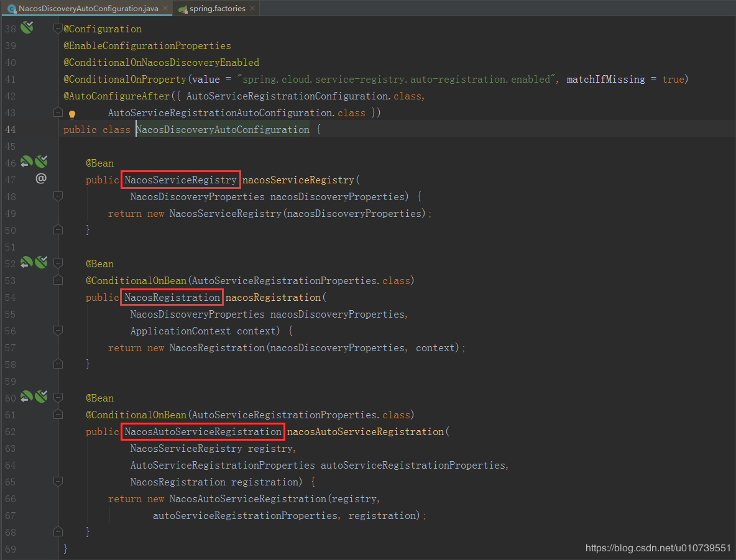The image size is (736, 560).
Task: Click NacosRegistration return type on line 54
Action: click(172, 298)
